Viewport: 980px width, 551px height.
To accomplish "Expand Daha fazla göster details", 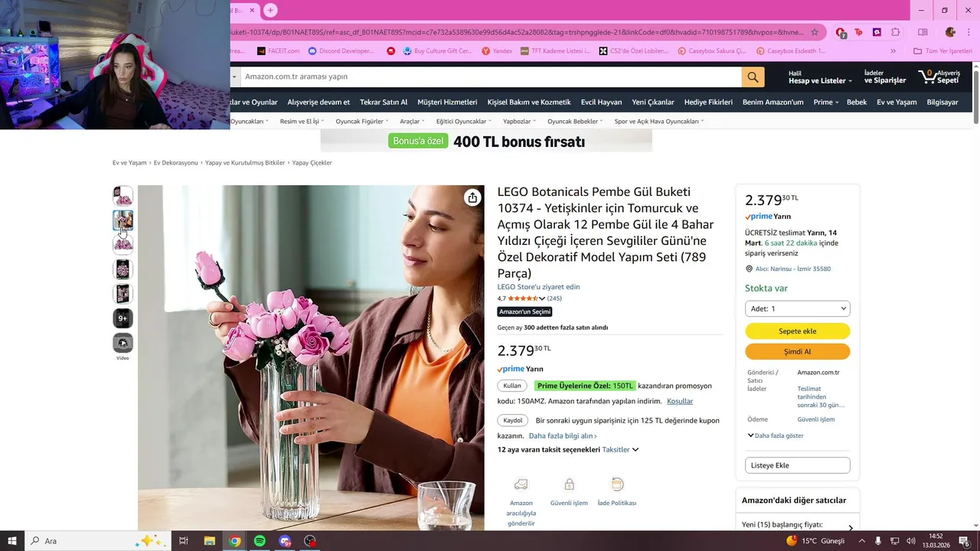I will click(776, 435).
